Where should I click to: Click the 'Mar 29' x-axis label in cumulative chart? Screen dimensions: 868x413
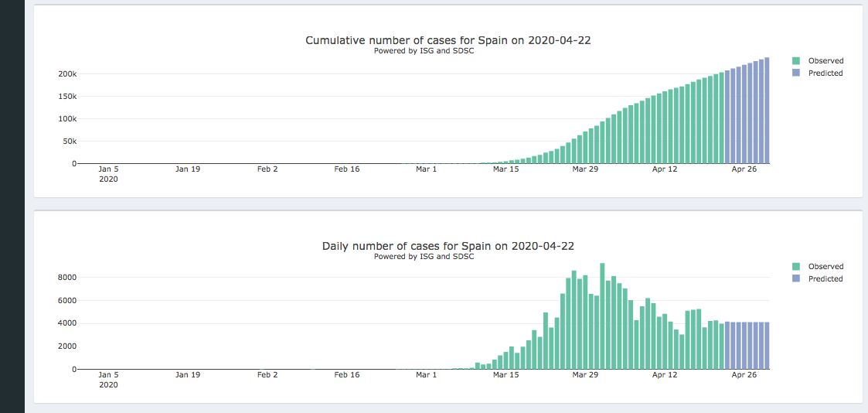585,169
